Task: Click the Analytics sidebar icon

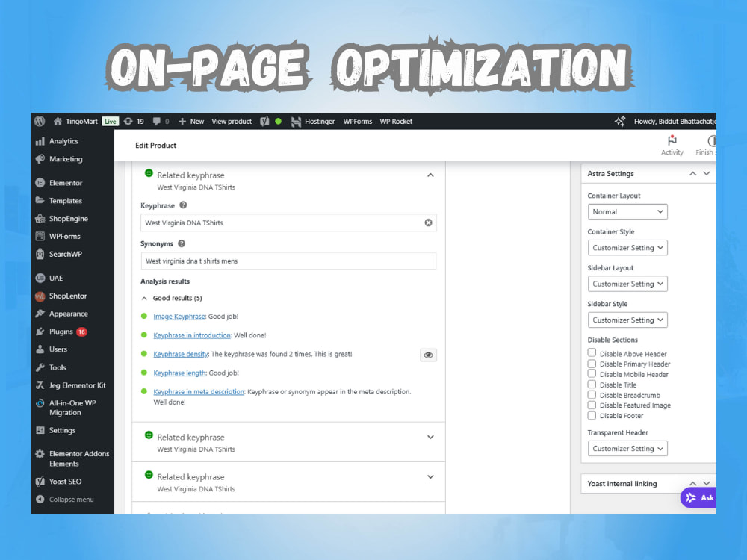Action: 40,141
